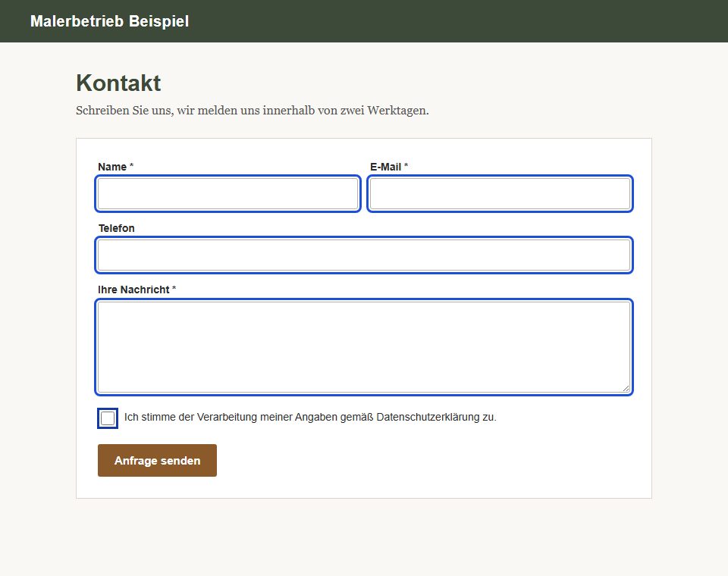728x576 pixels.
Task: Click the Name input field
Action: 228,193
